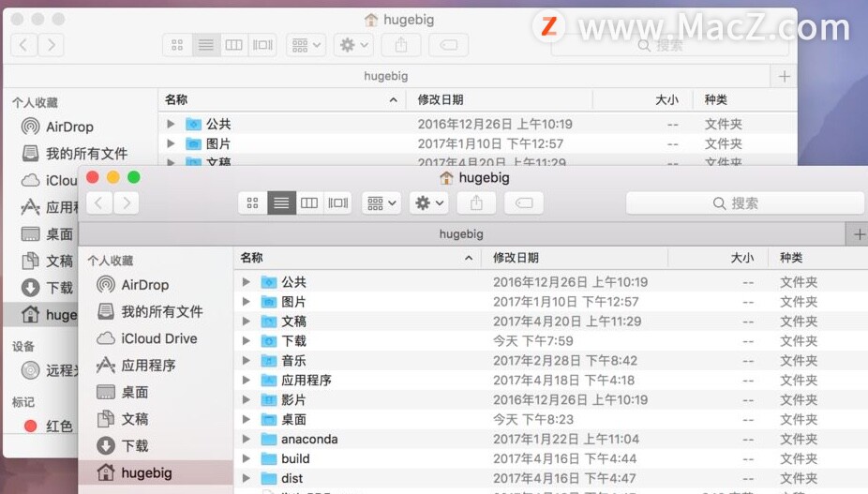Go forward in front Finder window

click(127, 203)
